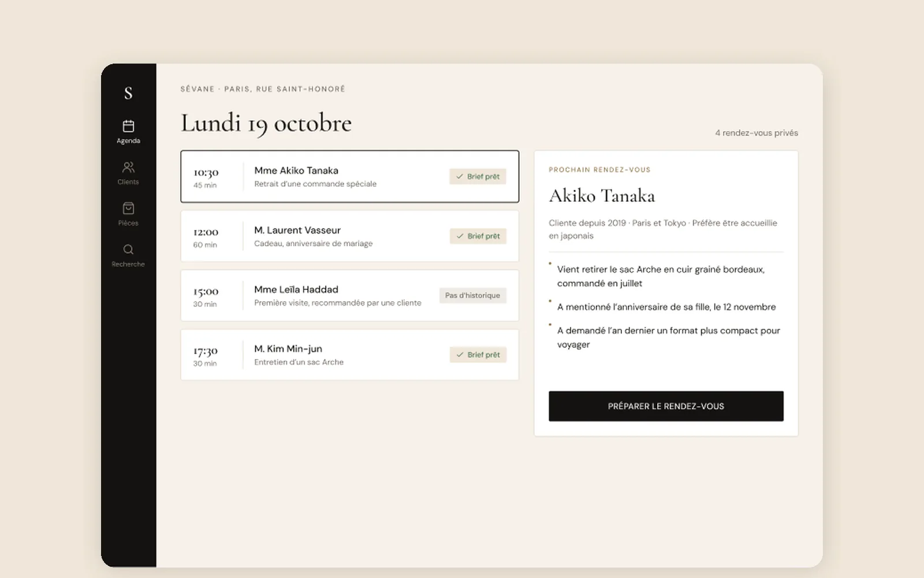Click the Cliente depuis 2019 summary line
The image size is (924, 578).
[x=663, y=229]
